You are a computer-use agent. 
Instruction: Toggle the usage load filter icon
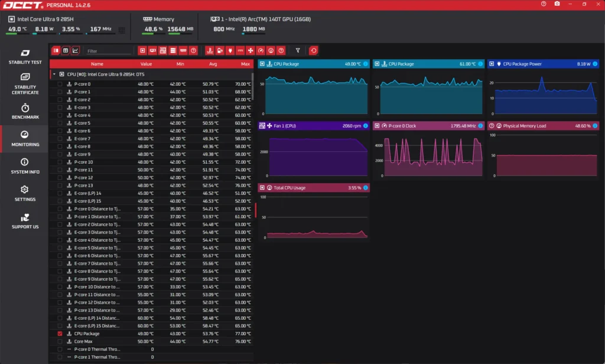(271, 51)
